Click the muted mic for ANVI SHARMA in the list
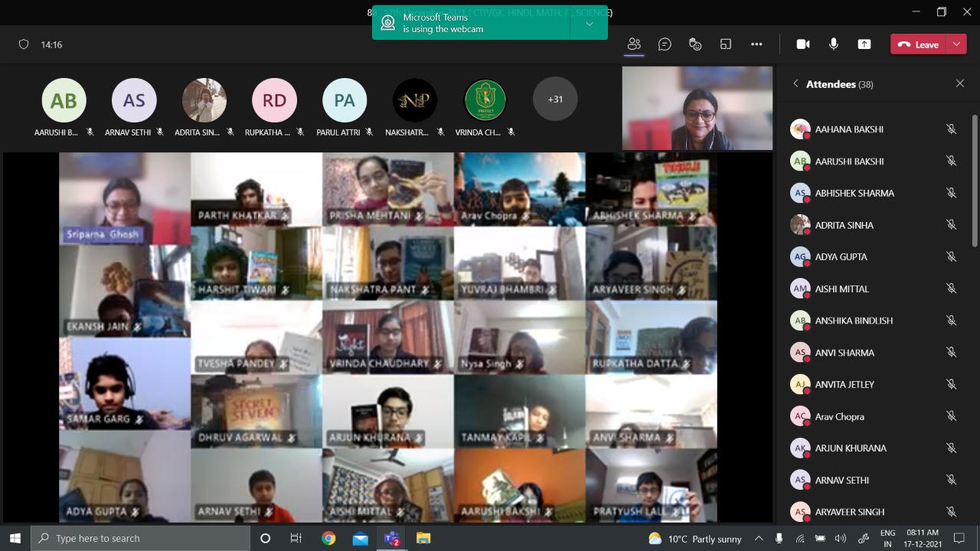980x551 pixels. click(951, 353)
